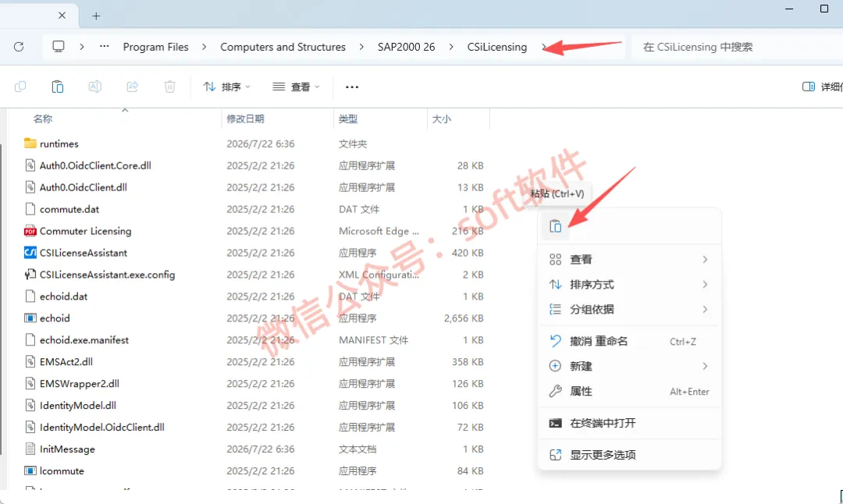Click the CSILicenseAssistant.exe.config file icon
This screenshot has width=843, height=504.
click(x=30, y=275)
